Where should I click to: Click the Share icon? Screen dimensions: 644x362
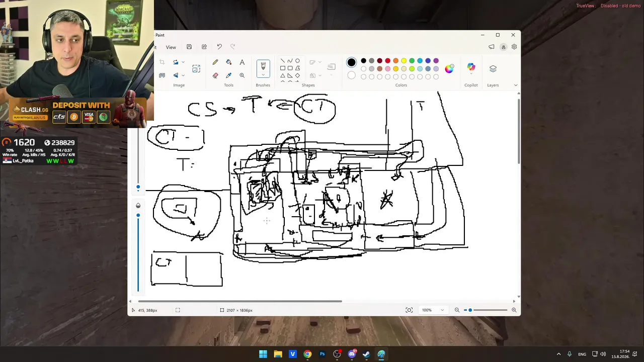(x=204, y=47)
